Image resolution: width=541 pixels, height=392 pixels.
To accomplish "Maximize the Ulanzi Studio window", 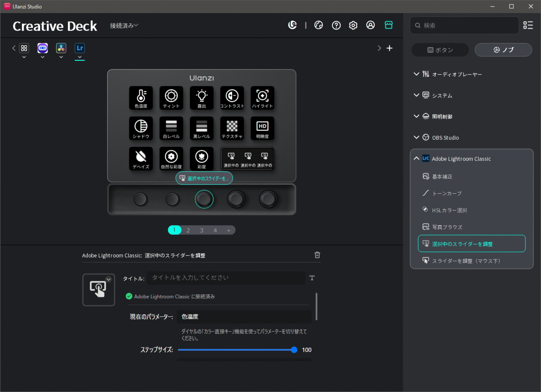I will [511, 6].
